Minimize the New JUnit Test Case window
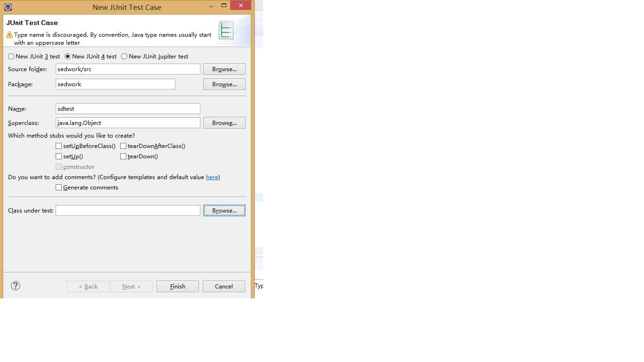The width and height of the screenshot is (644, 362). (x=211, y=6)
